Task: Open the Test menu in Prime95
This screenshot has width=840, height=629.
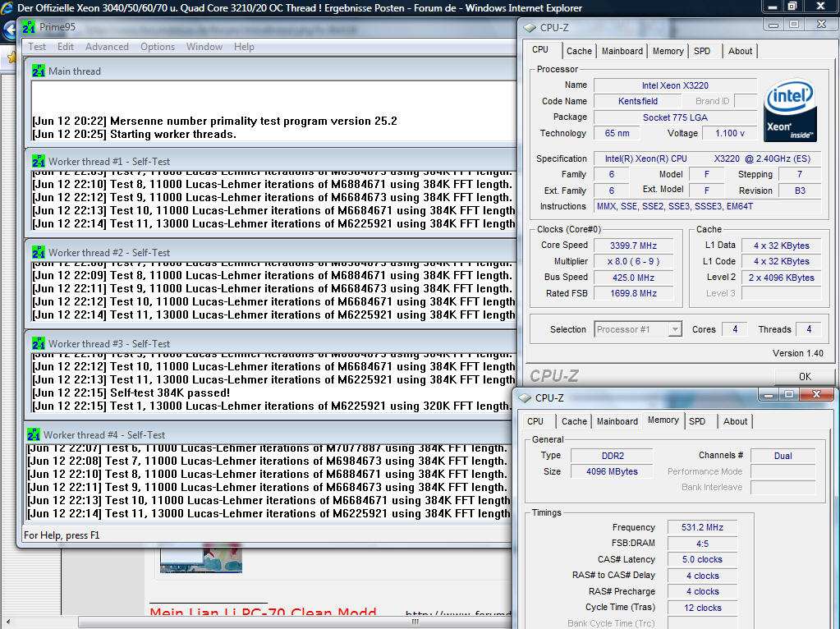Action: click(x=37, y=47)
